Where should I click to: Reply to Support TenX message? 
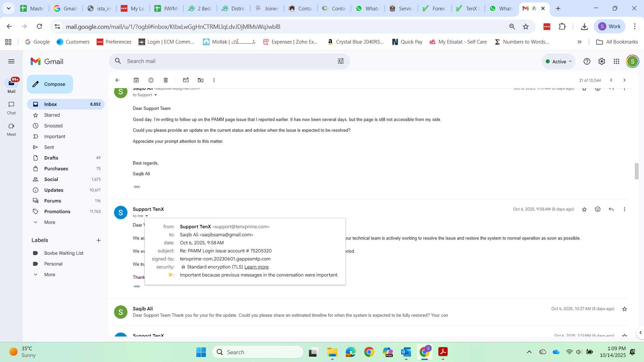coord(611,209)
